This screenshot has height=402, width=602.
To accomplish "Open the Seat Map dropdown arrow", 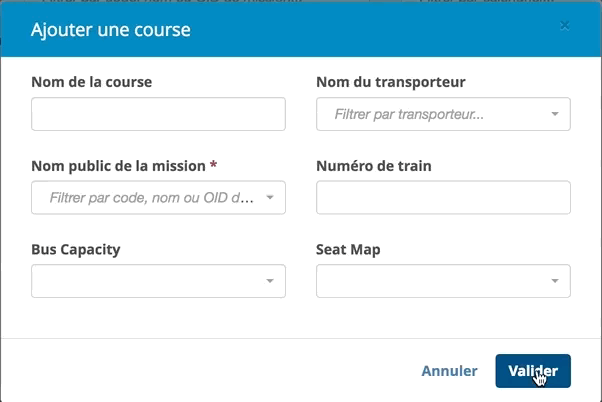I will (555, 281).
